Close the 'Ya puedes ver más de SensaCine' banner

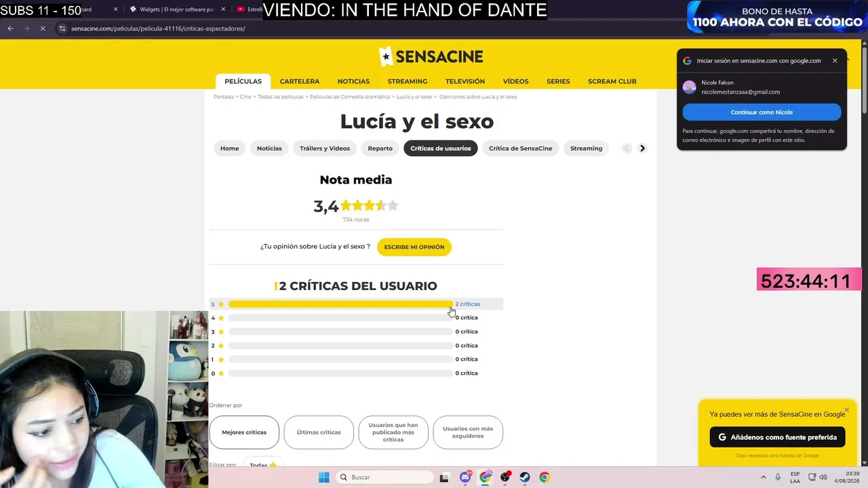[x=846, y=410]
